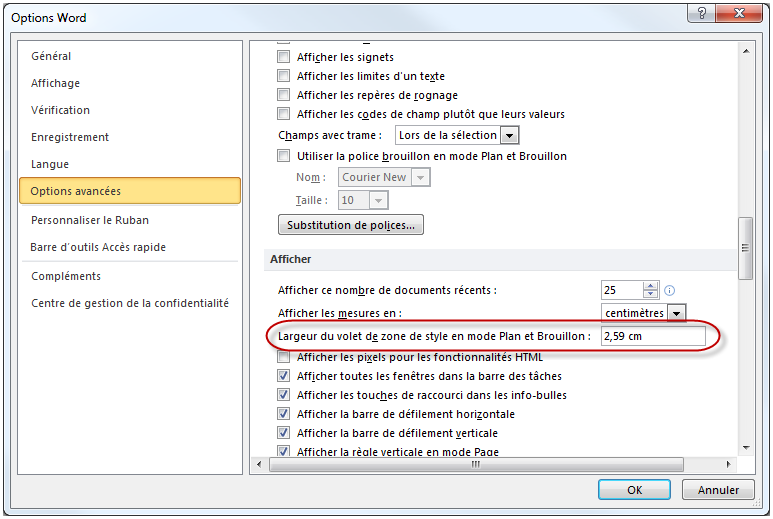The image size is (773, 519).
Task: Enable Utiliser la police brouillon checkbox
Action: click(x=283, y=156)
